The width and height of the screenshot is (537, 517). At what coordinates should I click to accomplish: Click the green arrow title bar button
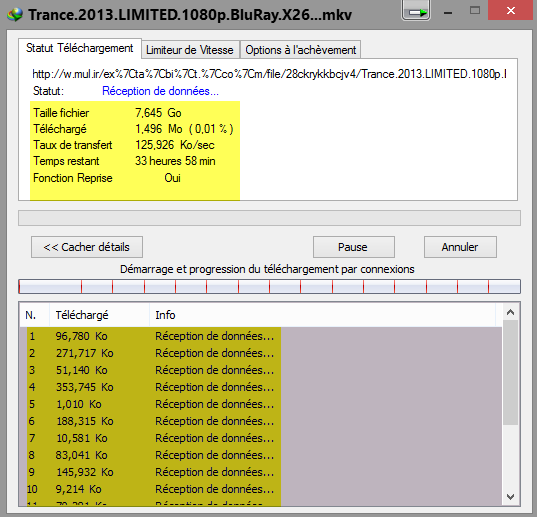[416, 11]
